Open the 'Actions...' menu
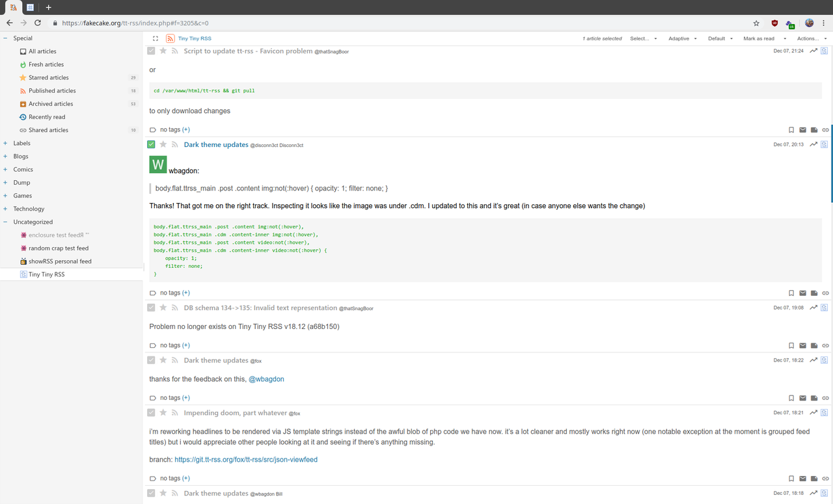Viewport: 833px width, 504px height. click(811, 38)
